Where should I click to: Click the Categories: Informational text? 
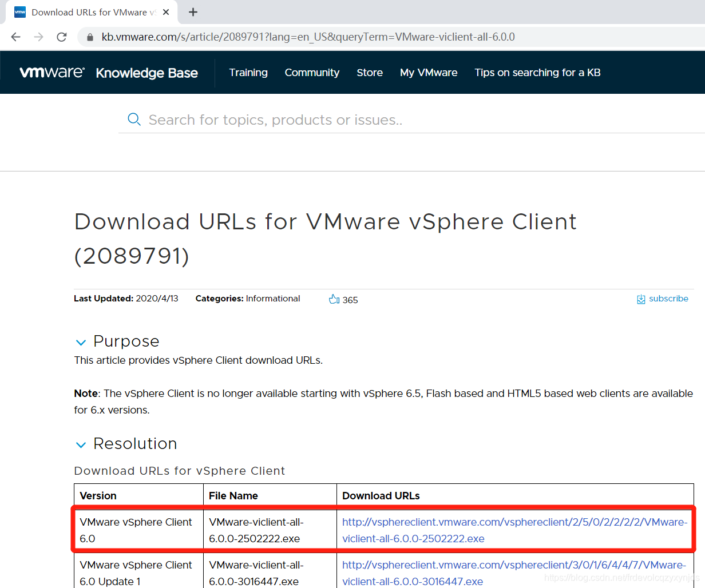tap(248, 299)
